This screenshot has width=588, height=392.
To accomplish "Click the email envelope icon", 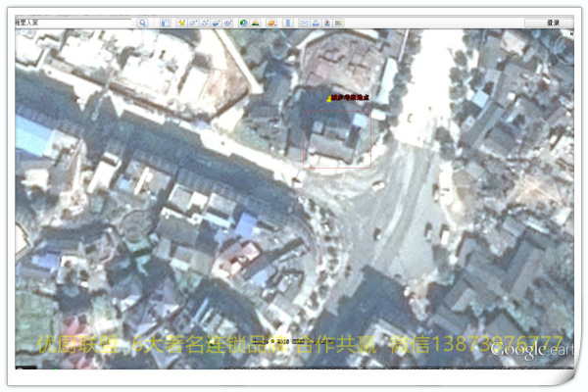I will pos(304,23).
